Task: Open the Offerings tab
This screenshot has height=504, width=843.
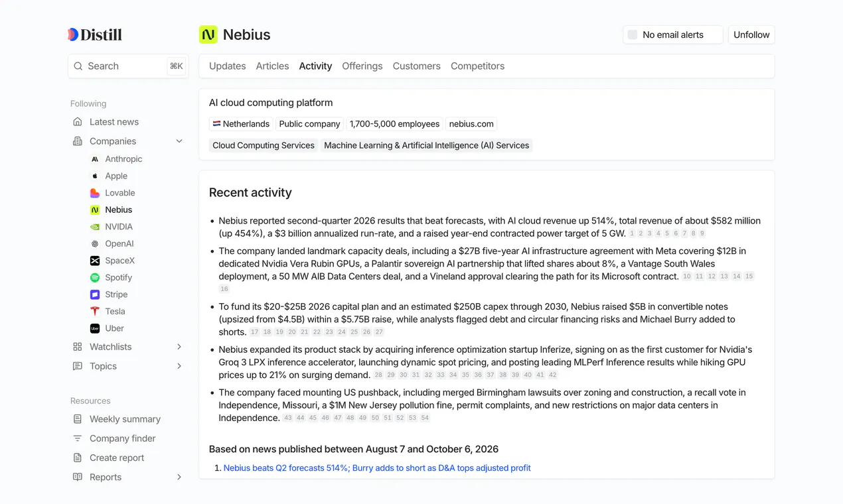Action: tap(362, 66)
